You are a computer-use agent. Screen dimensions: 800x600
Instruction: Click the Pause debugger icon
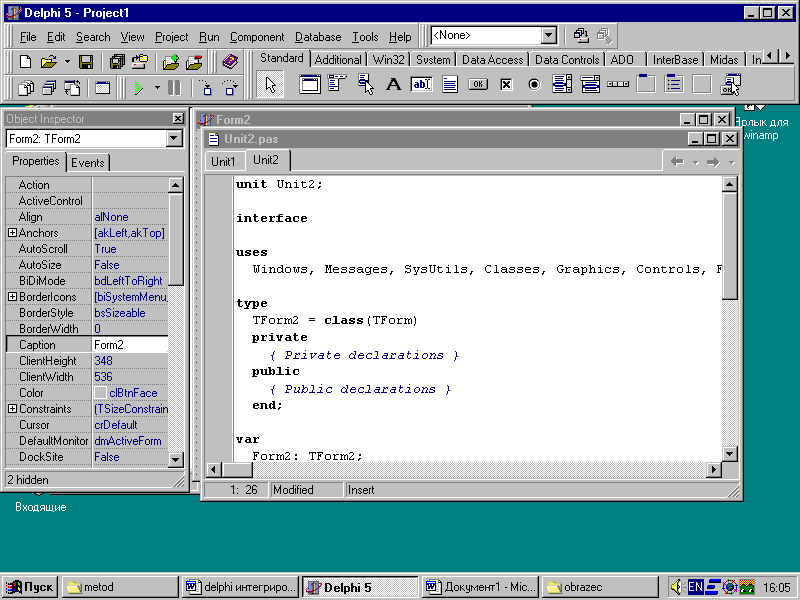point(174,88)
